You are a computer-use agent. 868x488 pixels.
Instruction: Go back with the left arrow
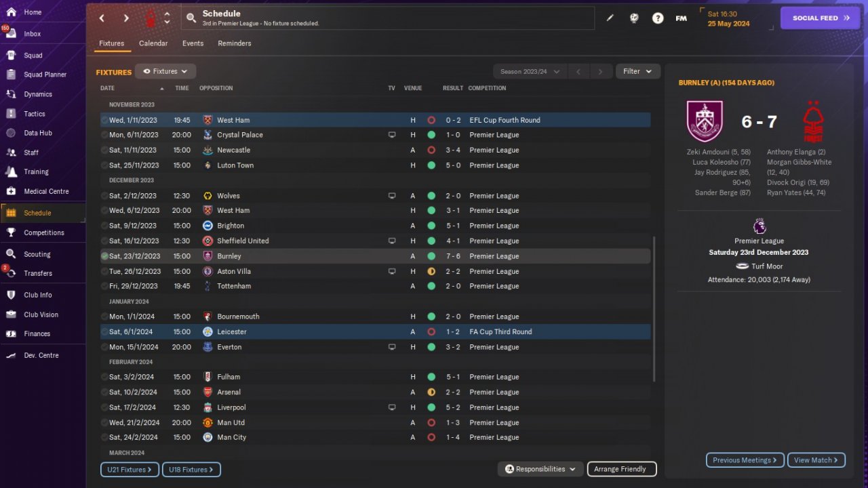coord(102,18)
